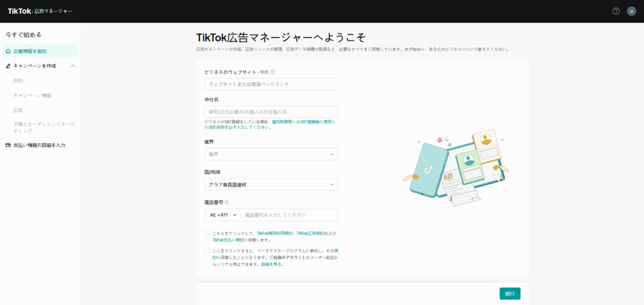Open the help question-mark icon in header
Image resolution: width=644 pixels, height=305 pixels.
[x=616, y=11]
